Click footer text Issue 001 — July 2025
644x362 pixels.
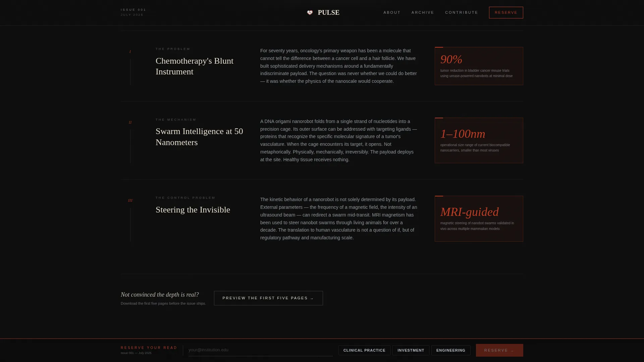(x=136, y=353)
